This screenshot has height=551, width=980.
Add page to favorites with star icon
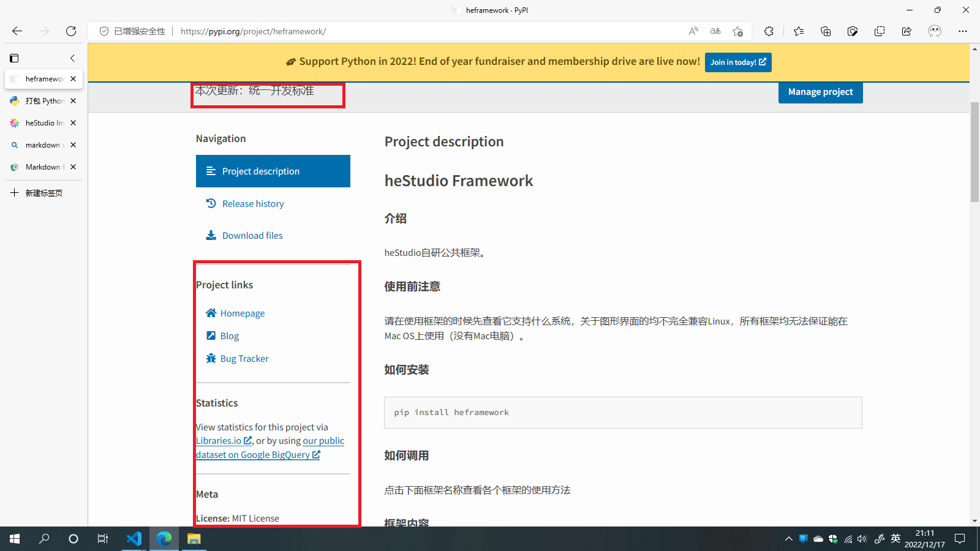[737, 31]
